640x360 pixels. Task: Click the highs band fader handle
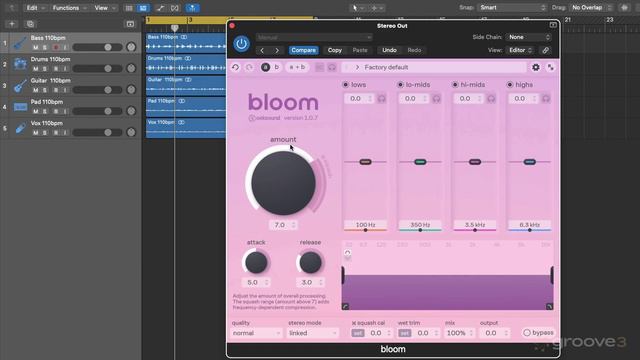[529, 162]
